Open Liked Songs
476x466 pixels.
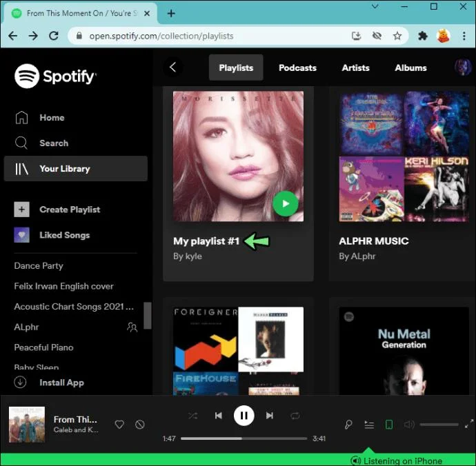(x=52, y=235)
